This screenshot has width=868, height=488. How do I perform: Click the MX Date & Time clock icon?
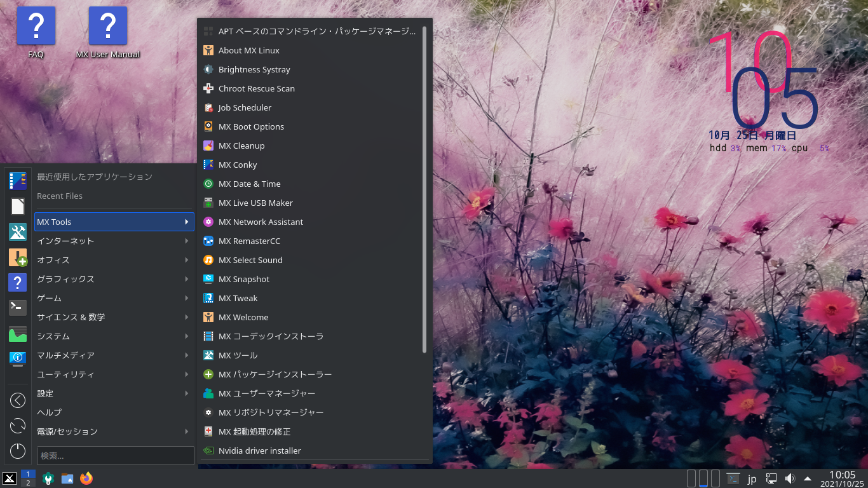[208, 184]
